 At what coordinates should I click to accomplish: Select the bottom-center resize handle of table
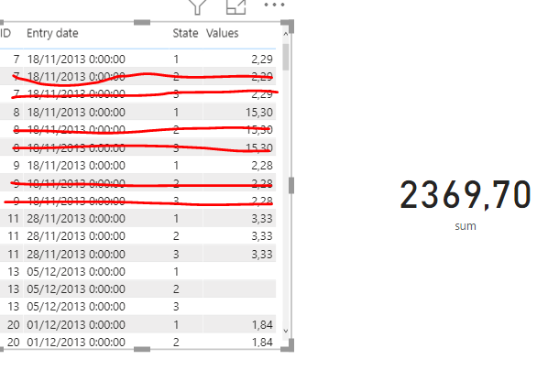click(x=142, y=349)
